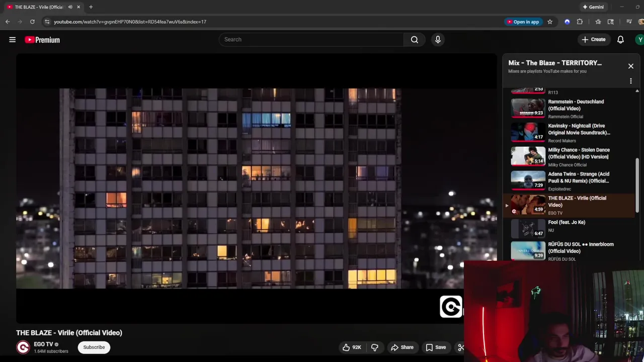Screen dimensions: 644x362
Task: Play Fool (feat. Jo Ke) thumbnail
Action: pyautogui.click(x=528, y=229)
